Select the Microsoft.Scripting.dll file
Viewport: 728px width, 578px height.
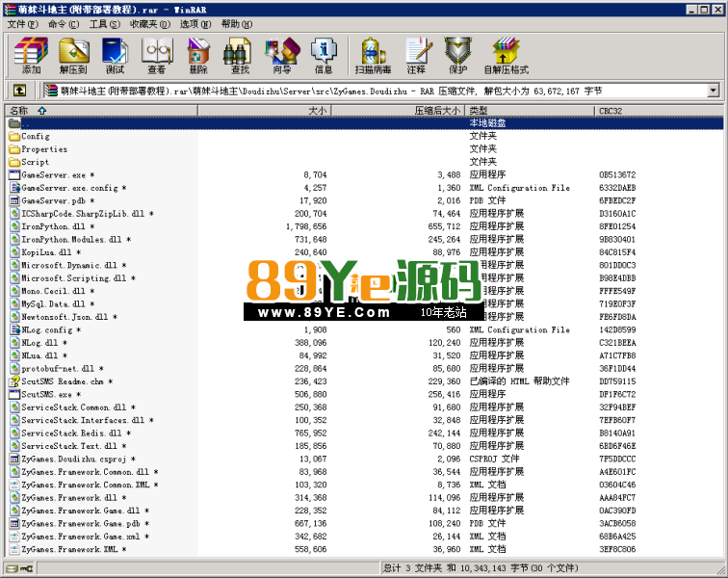[x=364, y=278]
